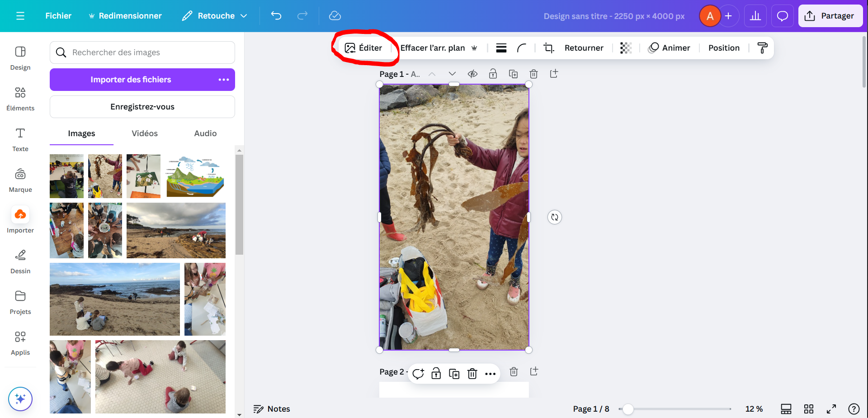Open the transparency checkerboard tool

(x=626, y=48)
